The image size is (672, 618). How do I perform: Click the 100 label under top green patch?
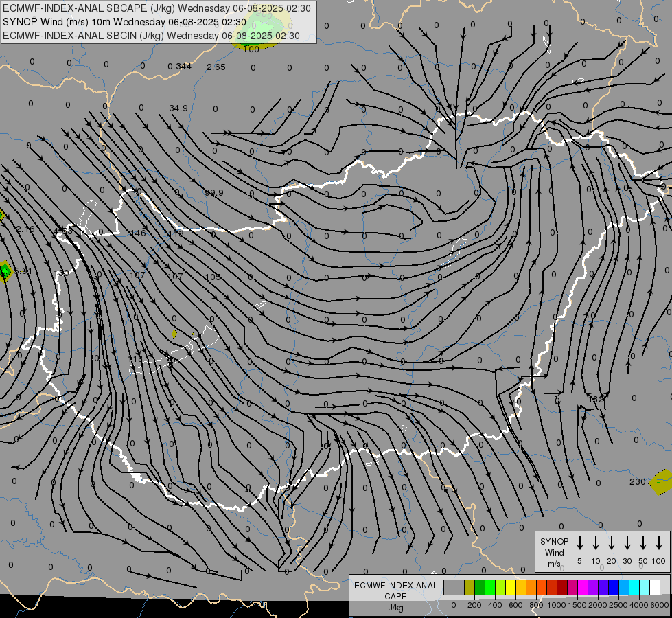(251, 49)
